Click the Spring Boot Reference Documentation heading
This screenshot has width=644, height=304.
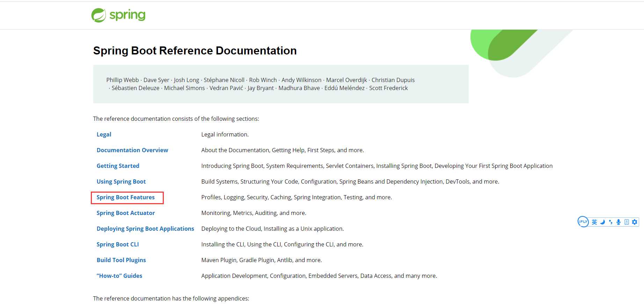click(x=195, y=51)
